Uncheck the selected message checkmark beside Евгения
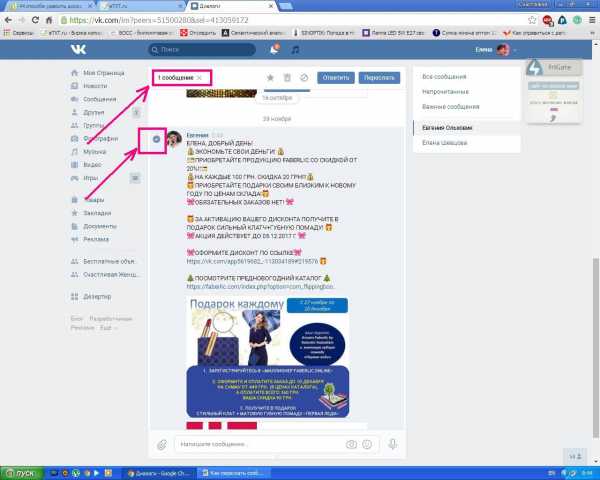 156,139
